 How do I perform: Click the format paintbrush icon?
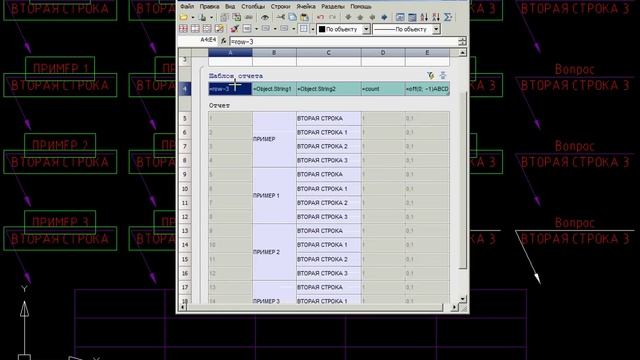point(235,29)
